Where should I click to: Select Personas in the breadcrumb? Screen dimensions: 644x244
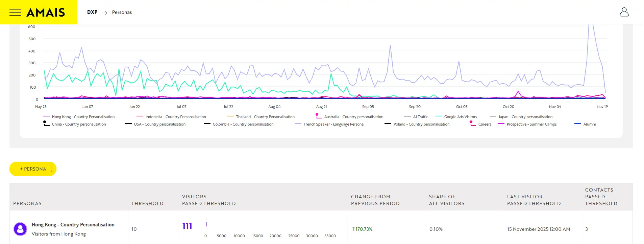pos(122,12)
